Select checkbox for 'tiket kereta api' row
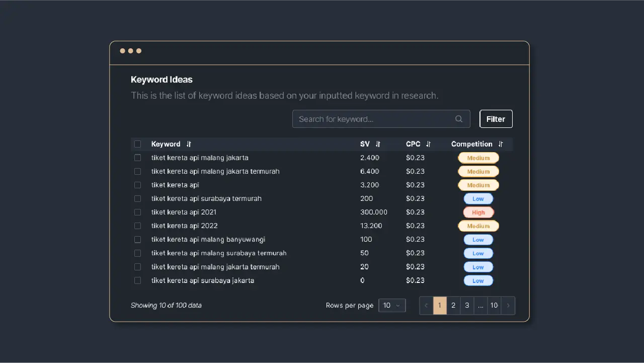The width and height of the screenshot is (644, 363). point(137,185)
